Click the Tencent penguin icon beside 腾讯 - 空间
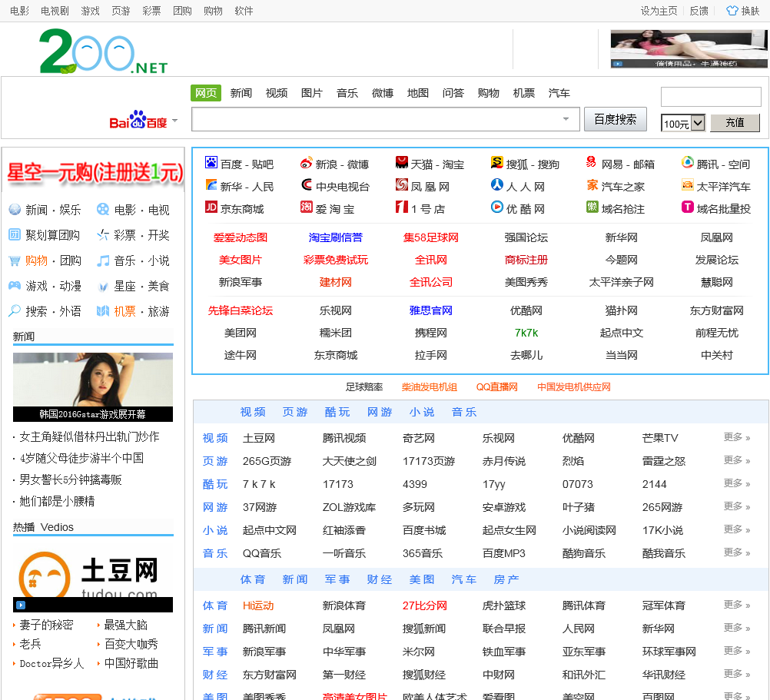This screenshot has height=700, width=770. (688, 163)
